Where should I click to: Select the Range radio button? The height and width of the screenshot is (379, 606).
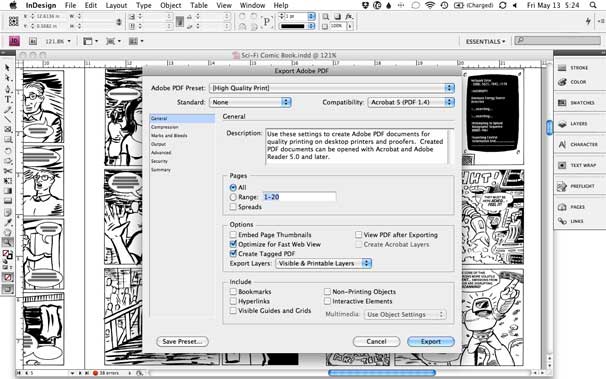pos(233,197)
